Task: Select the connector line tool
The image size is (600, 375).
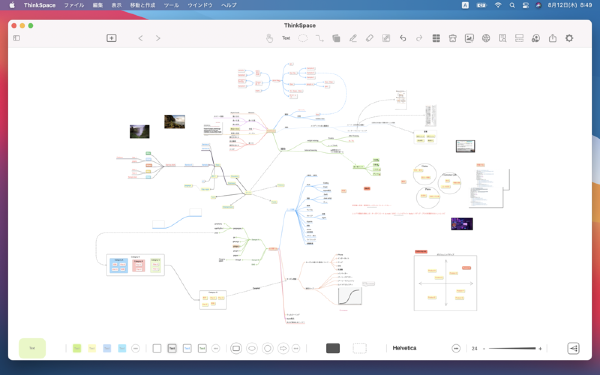Action: 320,38
